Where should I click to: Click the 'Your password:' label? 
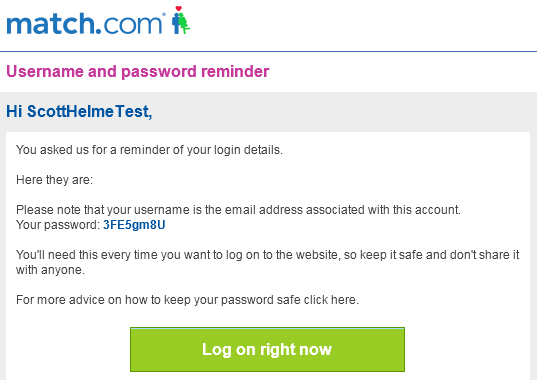(58, 225)
